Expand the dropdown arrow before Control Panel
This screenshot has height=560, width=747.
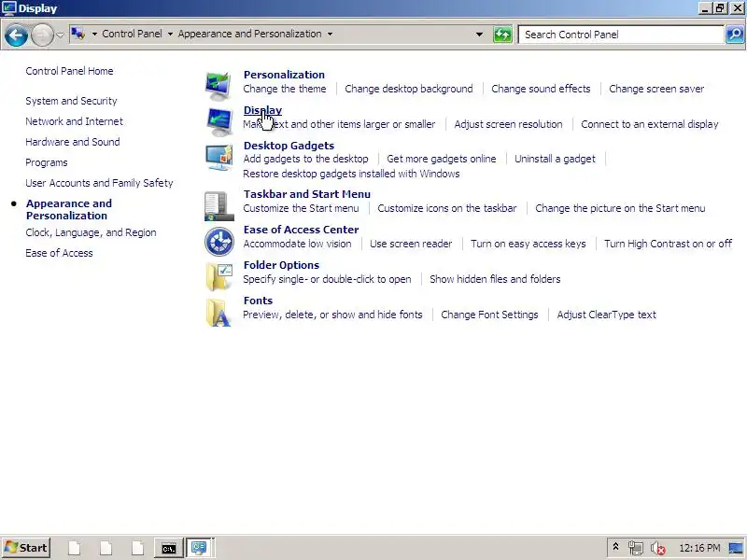[94, 34]
